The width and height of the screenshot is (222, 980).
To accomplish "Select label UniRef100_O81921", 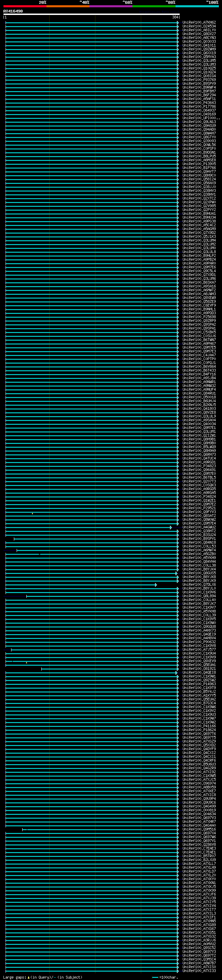I will tap(199, 669).
